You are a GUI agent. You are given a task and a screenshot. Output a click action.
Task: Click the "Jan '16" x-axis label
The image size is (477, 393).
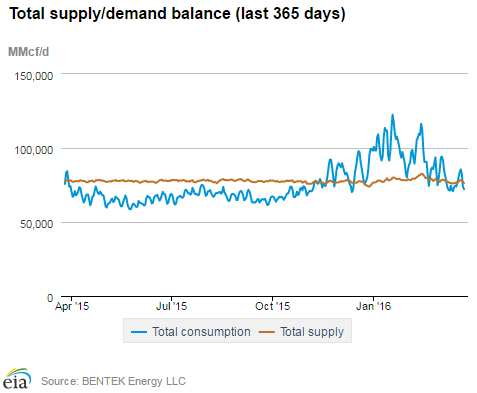373,306
